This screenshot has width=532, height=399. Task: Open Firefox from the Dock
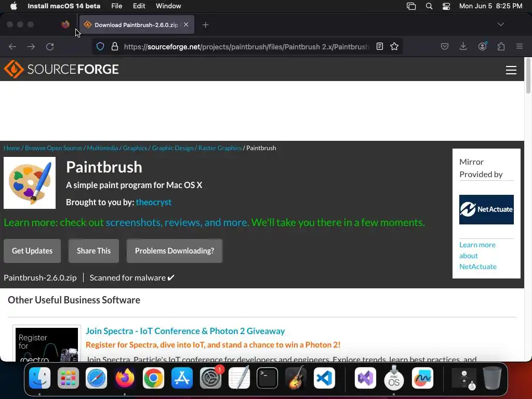(x=125, y=378)
